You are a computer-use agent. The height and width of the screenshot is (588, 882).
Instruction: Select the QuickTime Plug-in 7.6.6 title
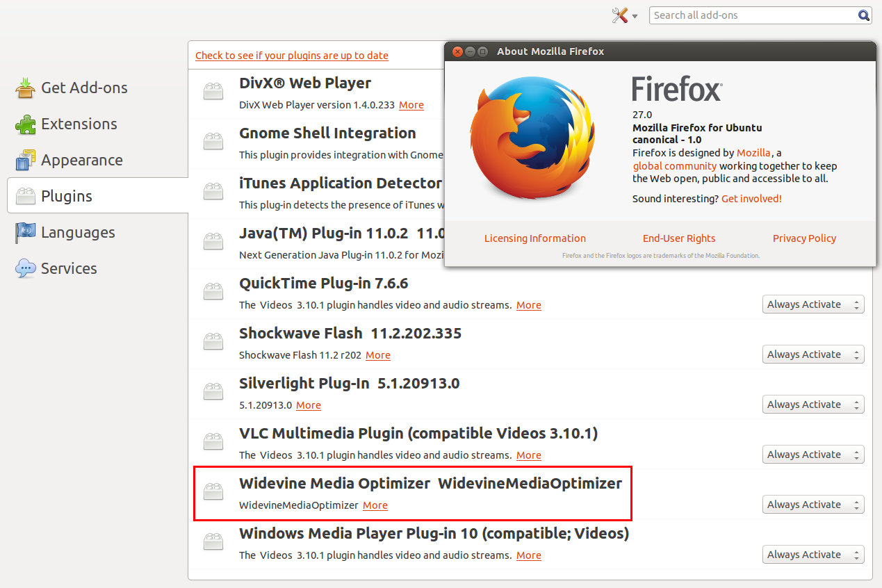click(324, 284)
